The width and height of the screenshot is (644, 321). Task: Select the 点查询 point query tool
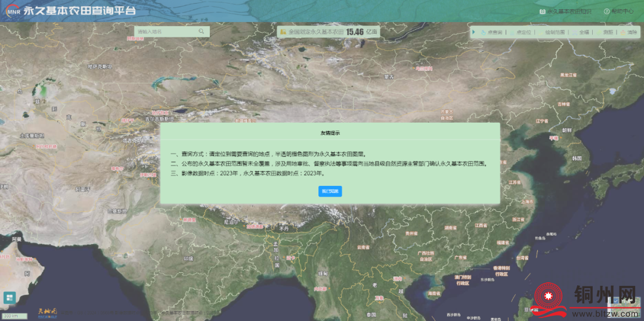[491, 33]
